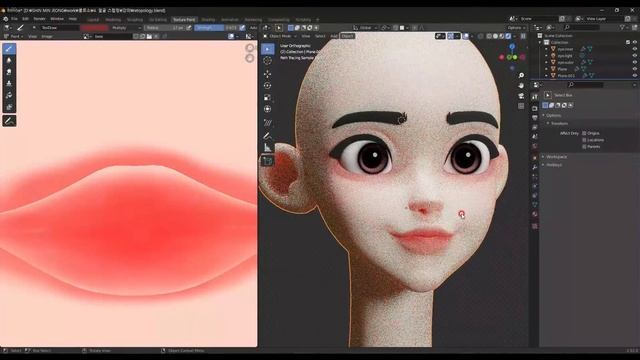The height and width of the screenshot is (360, 640).
Task: Open the Modifiers wrench properties tab
Action: tap(535, 167)
